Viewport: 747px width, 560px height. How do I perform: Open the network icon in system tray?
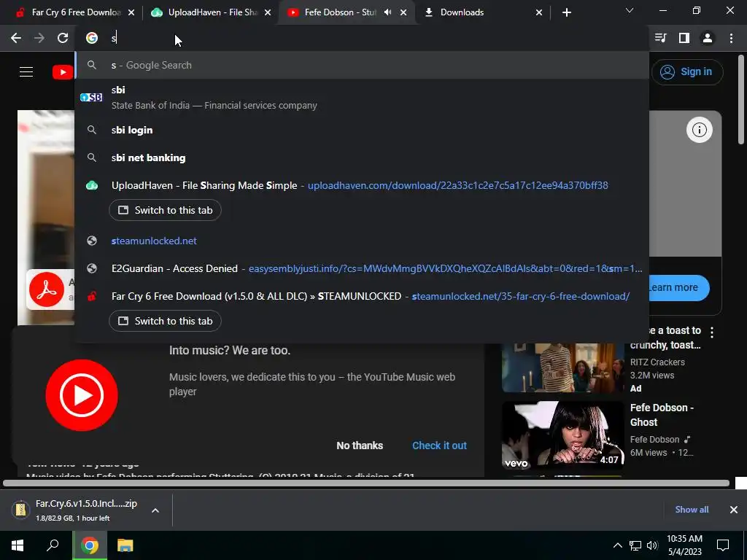635,545
